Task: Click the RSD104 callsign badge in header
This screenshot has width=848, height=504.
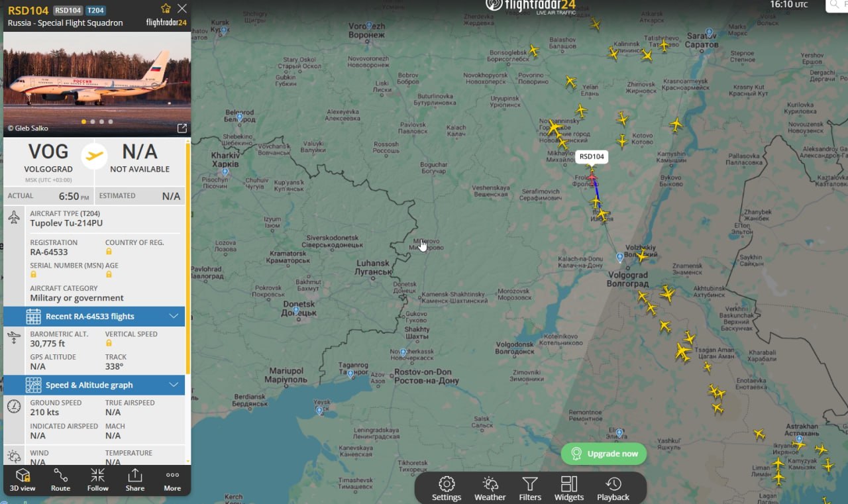Action: (x=68, y=11)
